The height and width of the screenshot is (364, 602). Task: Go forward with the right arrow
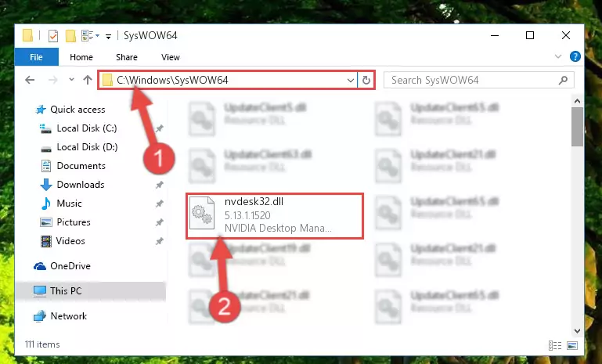click(x=53, y=80)
